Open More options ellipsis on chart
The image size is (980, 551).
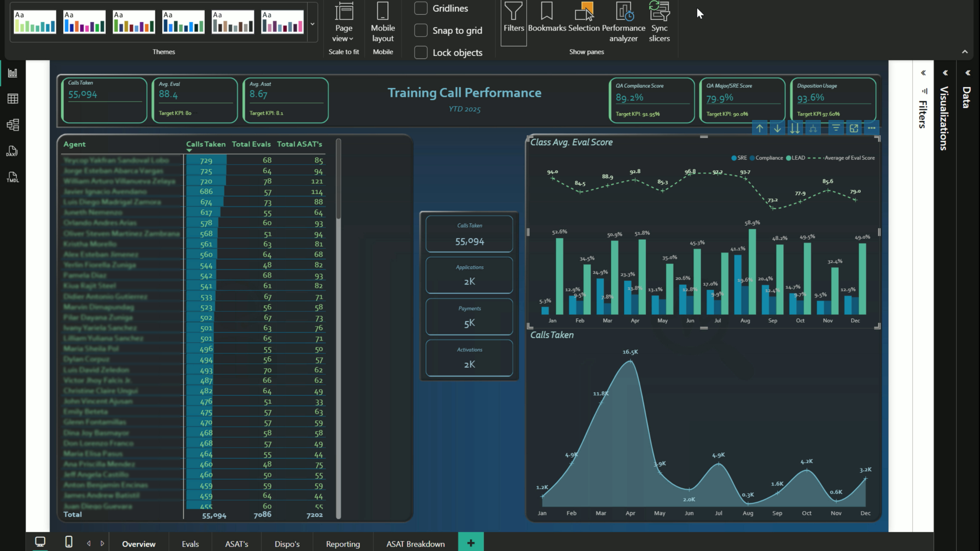coord(871,128)
